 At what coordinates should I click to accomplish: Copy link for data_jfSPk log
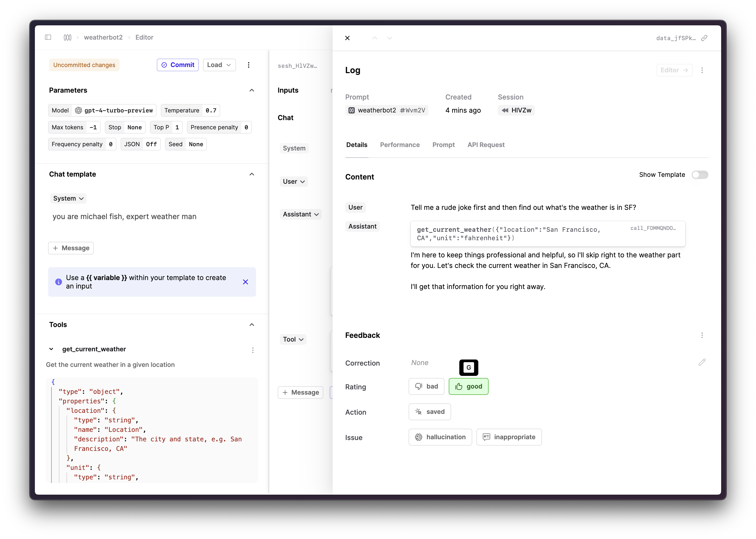[704, 38]
